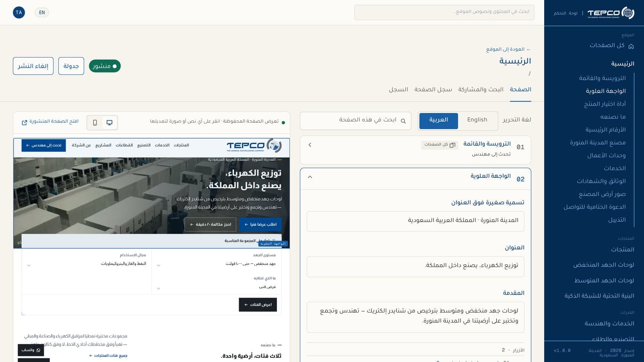Switch interface language with the EN button
The image size is (644, 362).
click(42, 12)
